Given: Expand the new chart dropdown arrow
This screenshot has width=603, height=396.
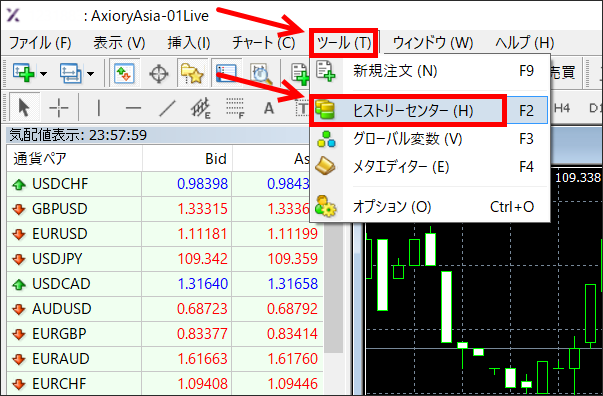Looking at the screenshot, I should [43, 73].
